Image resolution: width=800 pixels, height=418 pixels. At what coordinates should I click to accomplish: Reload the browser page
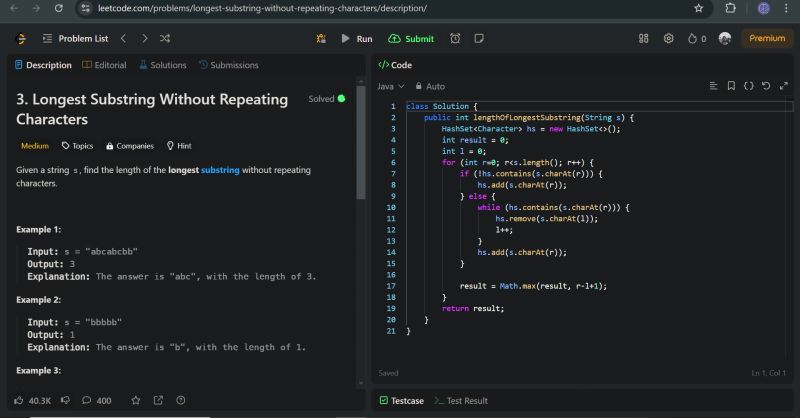[59, 8]
